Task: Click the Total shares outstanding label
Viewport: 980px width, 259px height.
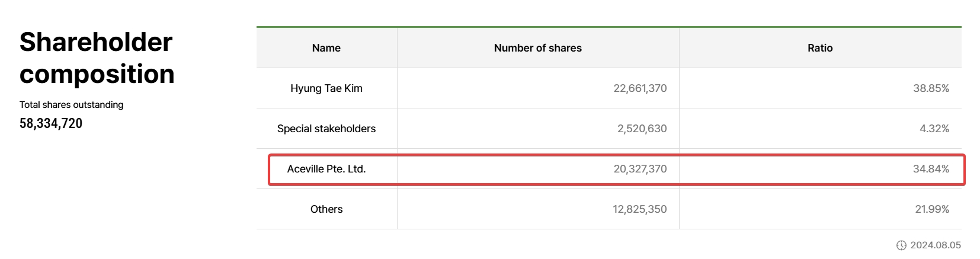Action: click(x=72, y=105)
